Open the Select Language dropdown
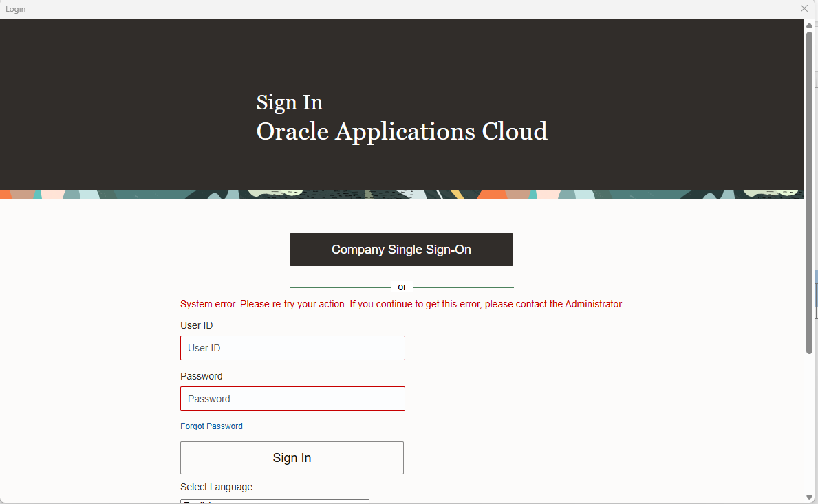Screen dimensions: 818x504 pyautogui.click(x=275, y=501)
